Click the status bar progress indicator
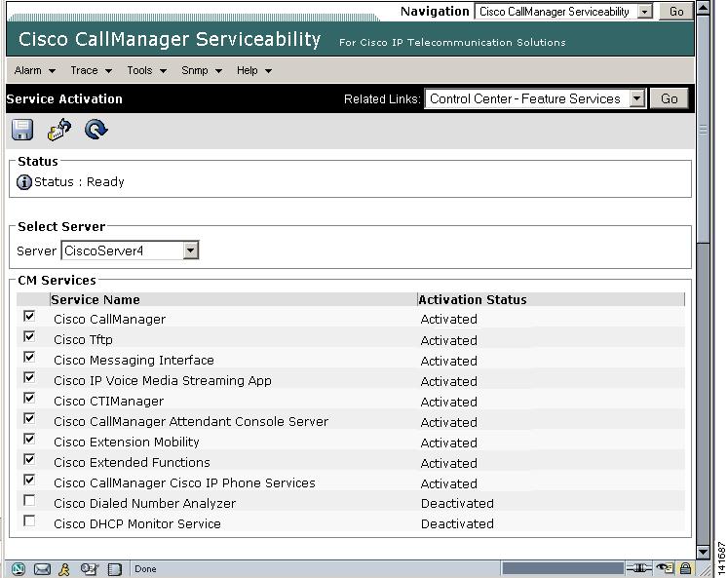 click(x=562, y=568)
